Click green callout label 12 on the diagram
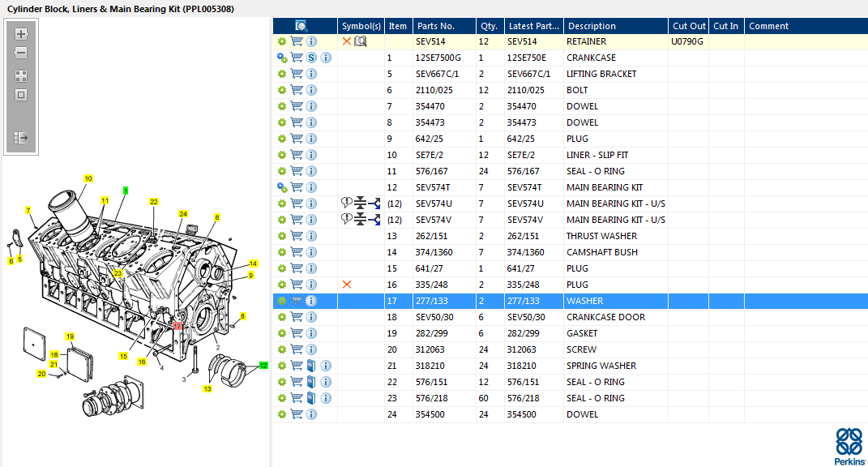868x467 pixels. pos(263,366)
